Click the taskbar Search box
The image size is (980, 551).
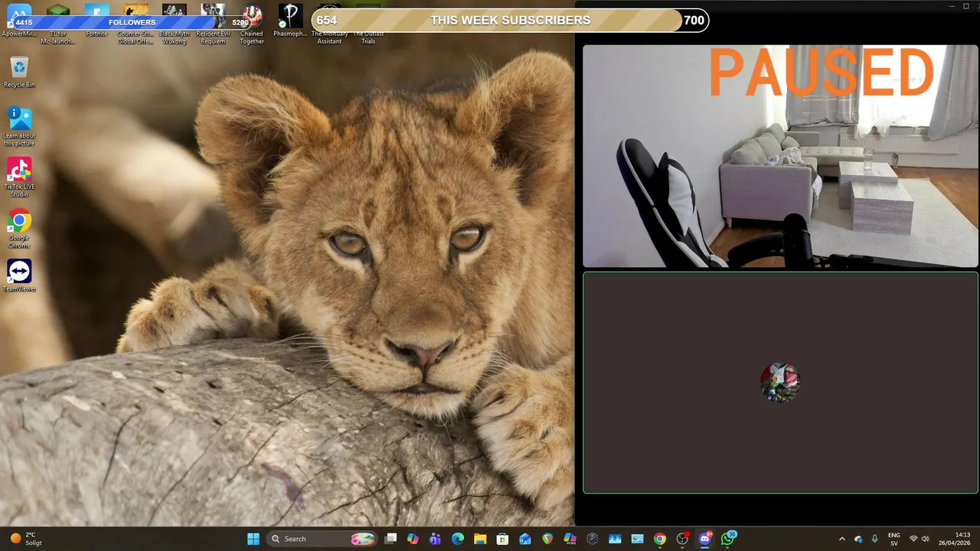tap(322, 539)
